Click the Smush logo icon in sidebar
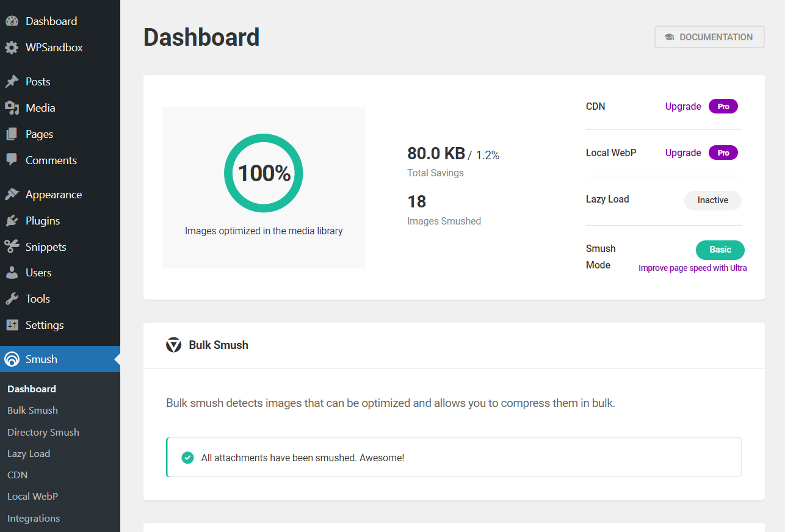Image resolution: width=785 pixels, height=532 pixels. coord(12,359)
